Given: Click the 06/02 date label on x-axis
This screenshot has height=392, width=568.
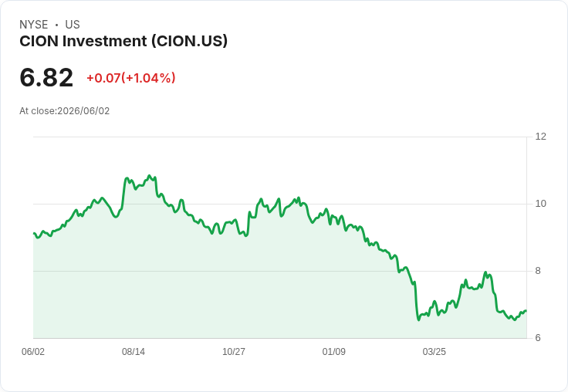Looking at the screenshot, I should [33, 352].
